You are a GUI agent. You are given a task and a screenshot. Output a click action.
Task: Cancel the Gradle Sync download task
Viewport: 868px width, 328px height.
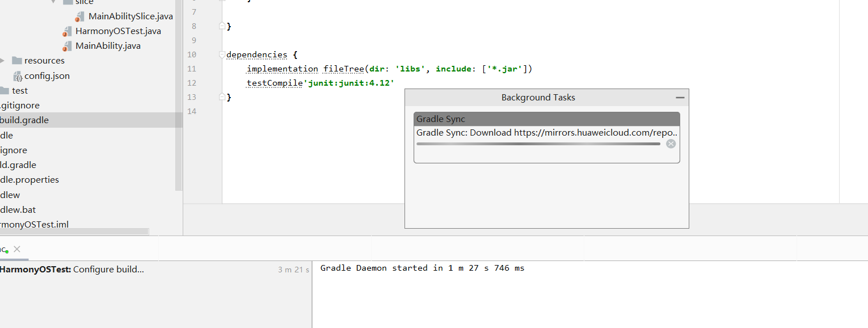(x=671, y=144)
